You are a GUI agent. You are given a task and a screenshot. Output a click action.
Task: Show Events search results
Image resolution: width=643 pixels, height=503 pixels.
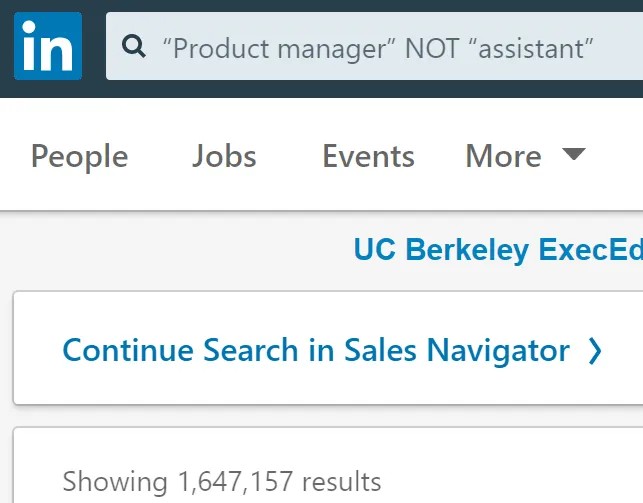tap(368, 156)
